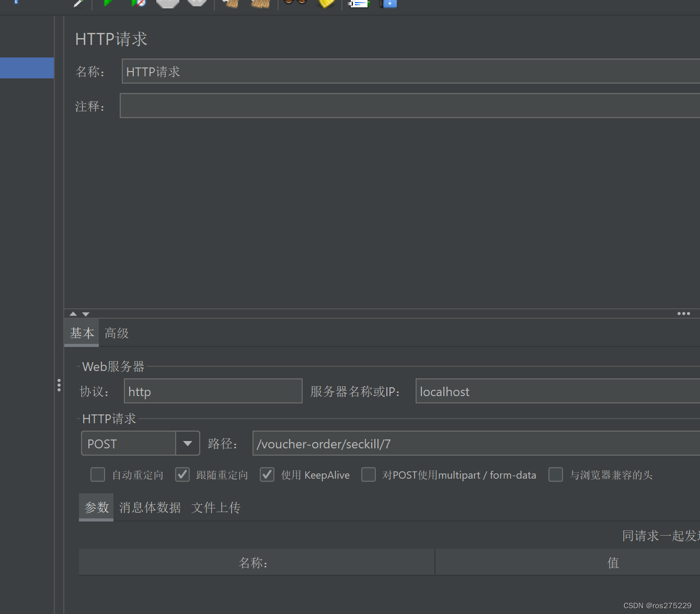This screenshot has width=700, height=614.
Task: Enable 对POST使用multipart / form-data checkbox
Action: pyautogui.click(x=369, y=474)
